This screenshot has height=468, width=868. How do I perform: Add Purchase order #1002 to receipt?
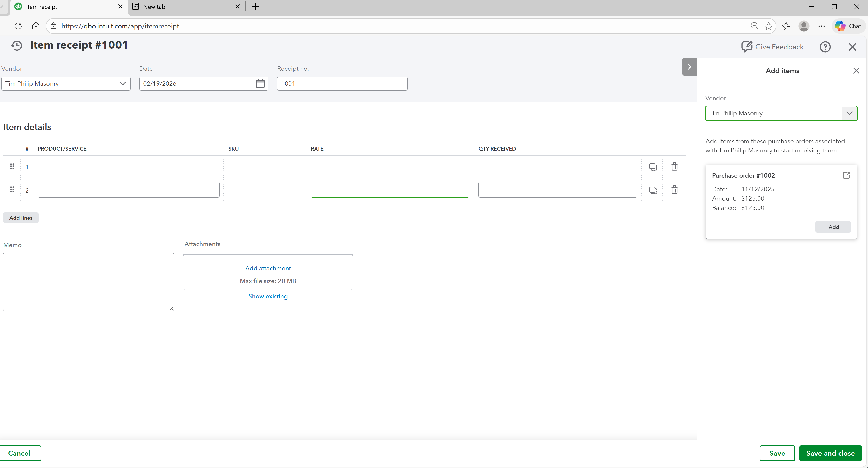833,227
